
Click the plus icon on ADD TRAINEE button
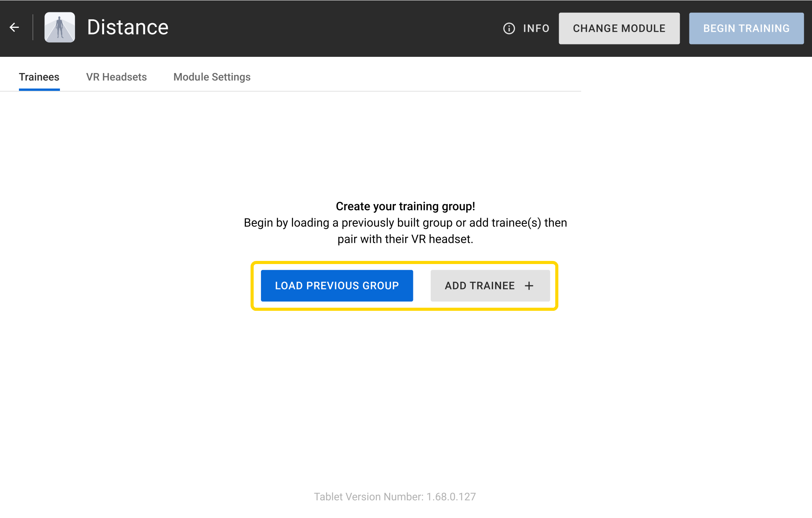tap(529, 285)
